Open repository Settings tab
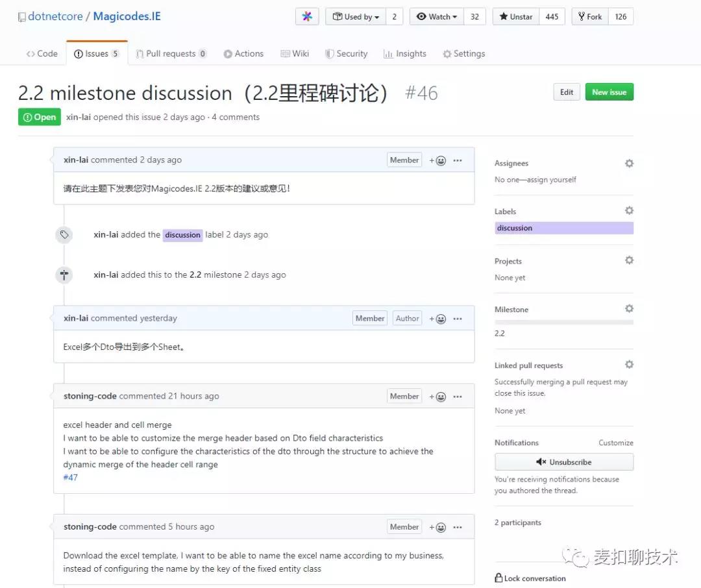The width and height of the screenshot is (701, 588). click(x=464, y=54)
